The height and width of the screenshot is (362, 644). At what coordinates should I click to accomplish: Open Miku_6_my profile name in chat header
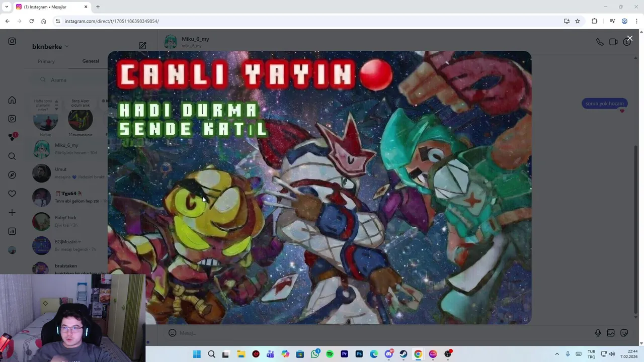pyautogui.click(x=195, y=39)
